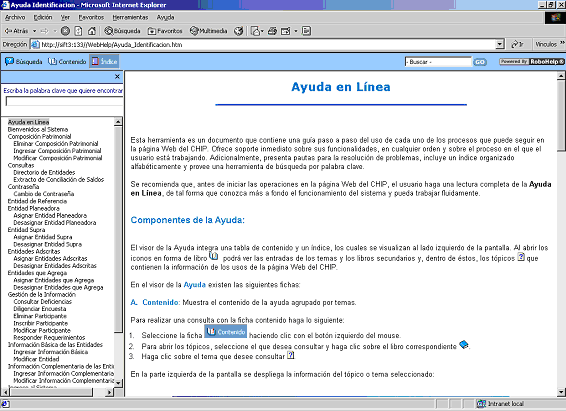Open Bienvenidos al Sistema index entry
The image size is (566, 411).
[38, 129]
